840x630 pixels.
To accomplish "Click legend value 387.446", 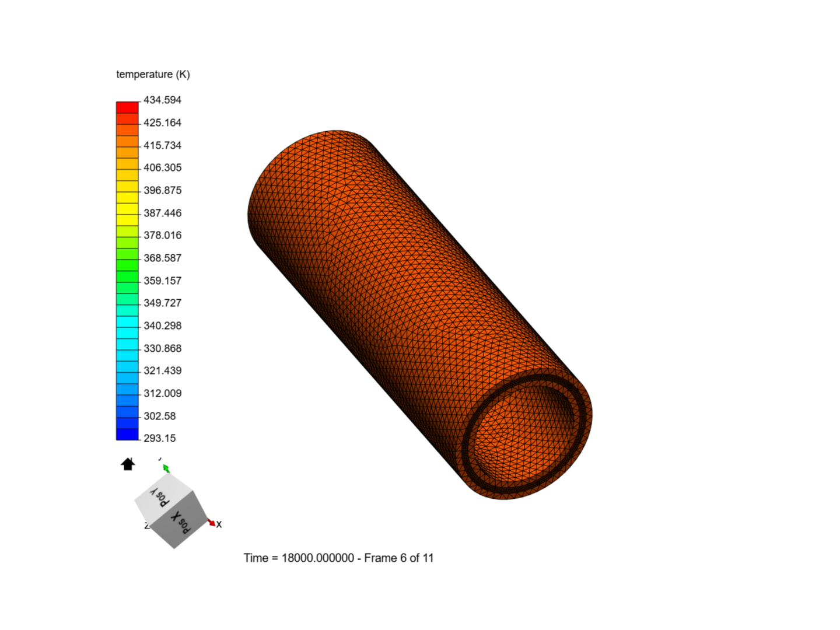I will pyautogui.click(x=163, y=213).
